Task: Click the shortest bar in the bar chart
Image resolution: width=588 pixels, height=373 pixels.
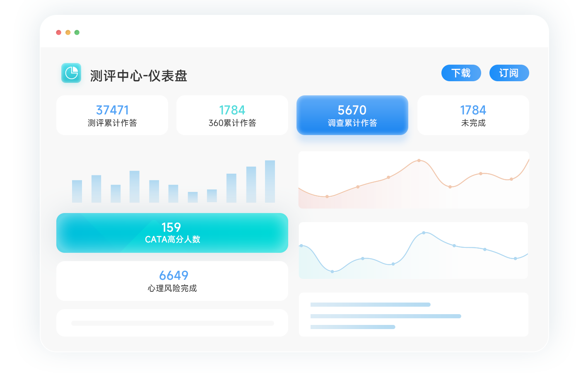Action: pos(193,197)
